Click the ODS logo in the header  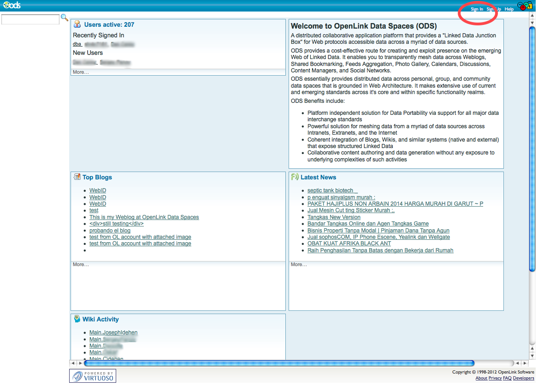pos(12,6)
